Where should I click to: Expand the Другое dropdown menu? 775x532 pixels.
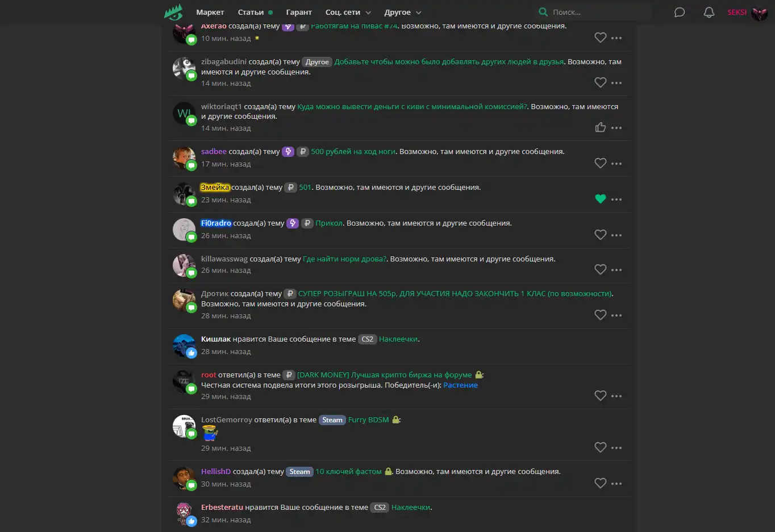pyautogui.click(x=403, y=13)
